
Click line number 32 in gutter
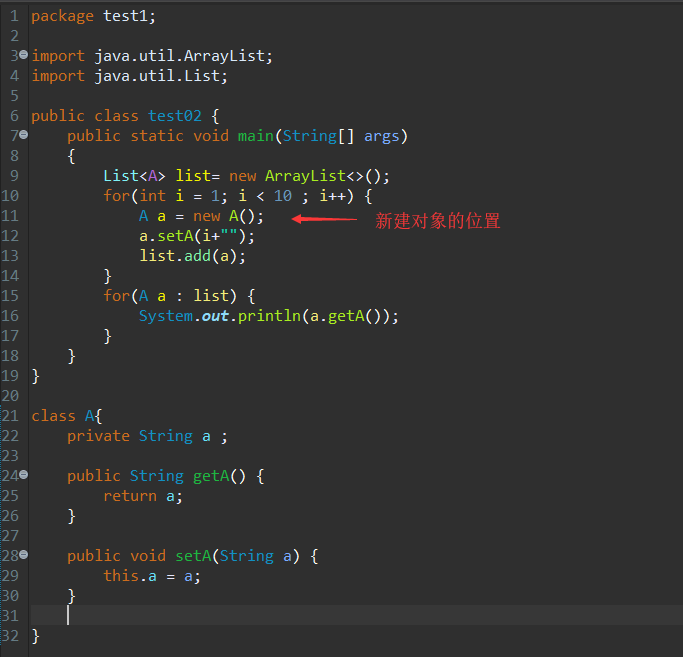point(10,636)
